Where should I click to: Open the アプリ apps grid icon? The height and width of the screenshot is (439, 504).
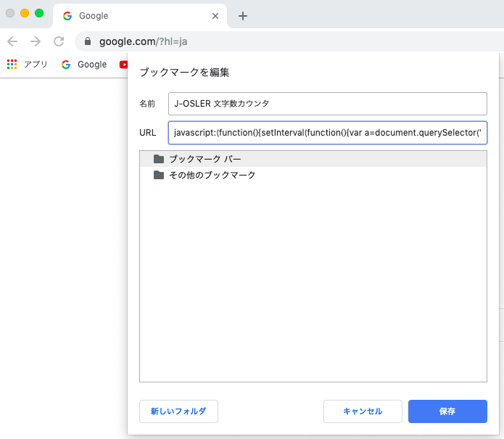12,65
